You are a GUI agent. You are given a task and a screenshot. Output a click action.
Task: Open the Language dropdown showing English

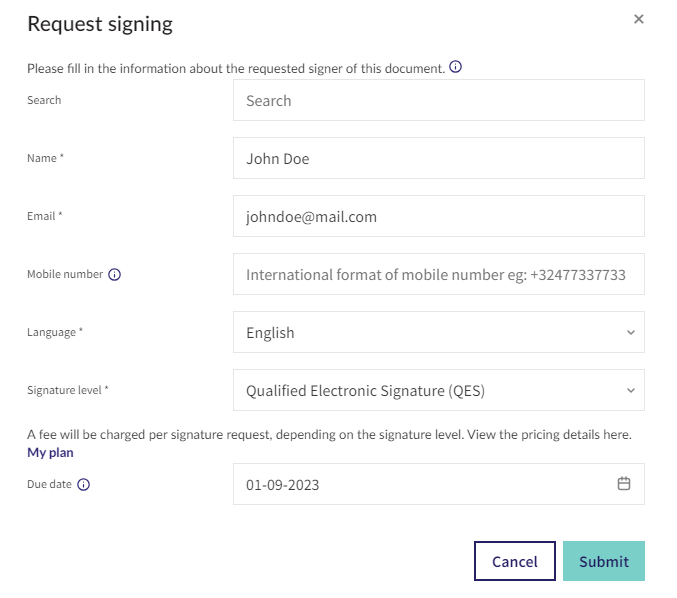tap(439, 332)
